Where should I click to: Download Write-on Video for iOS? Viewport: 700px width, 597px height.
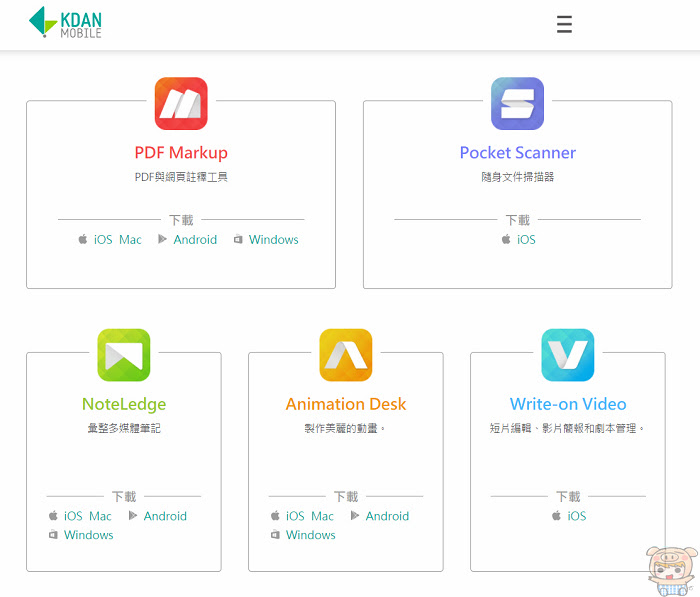pyautogui.click(x=577, y=516)
